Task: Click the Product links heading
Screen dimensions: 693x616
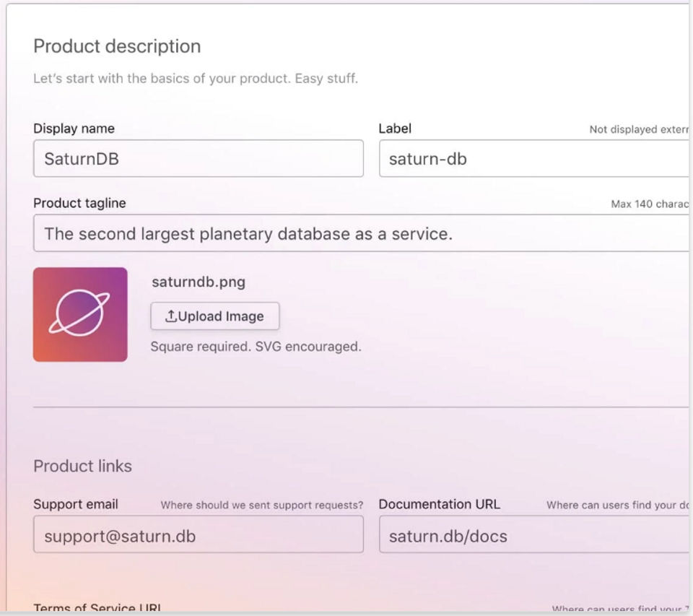Action: click(82, 466)
